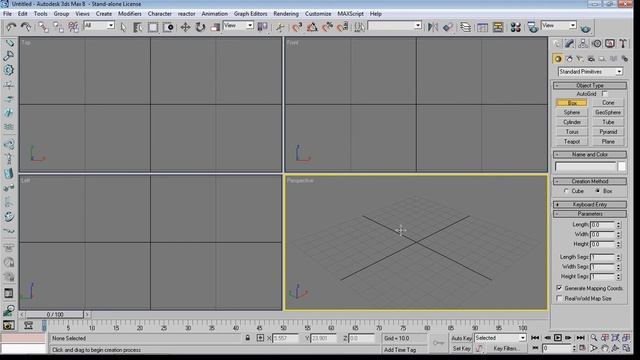Open the selection filter All dropdown
640x360 pixels.
pos(99,25)
